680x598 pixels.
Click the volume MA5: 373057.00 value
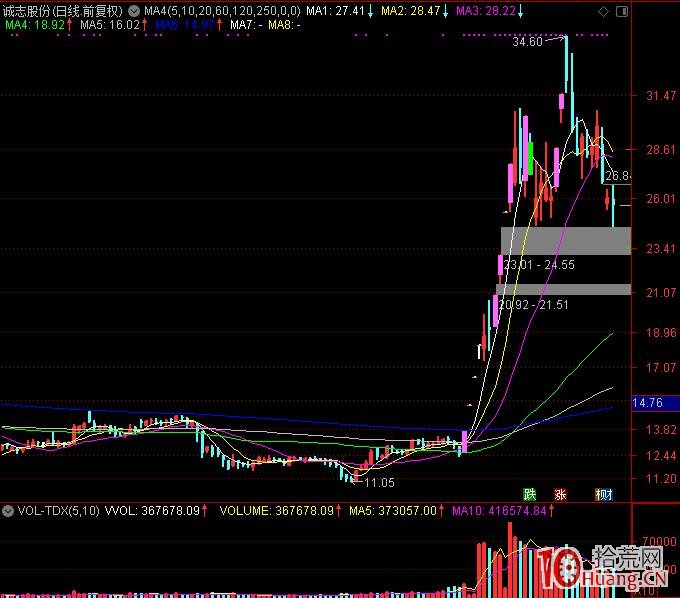click(x=393, y=511)
